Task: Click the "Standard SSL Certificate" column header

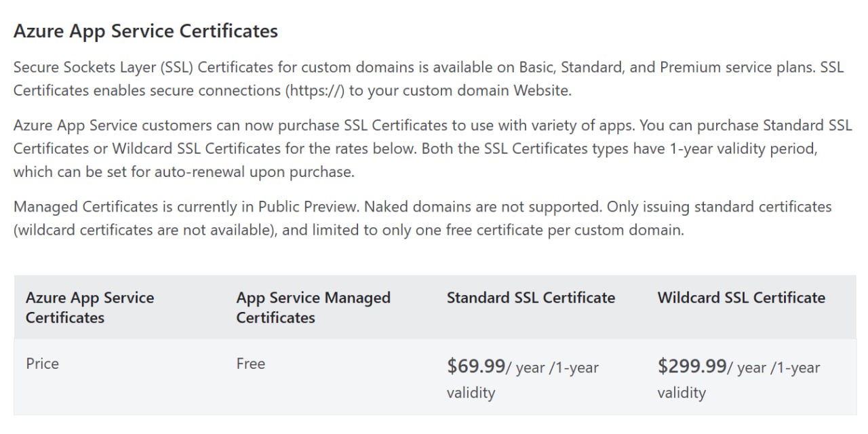Action: tap(530, 298)
